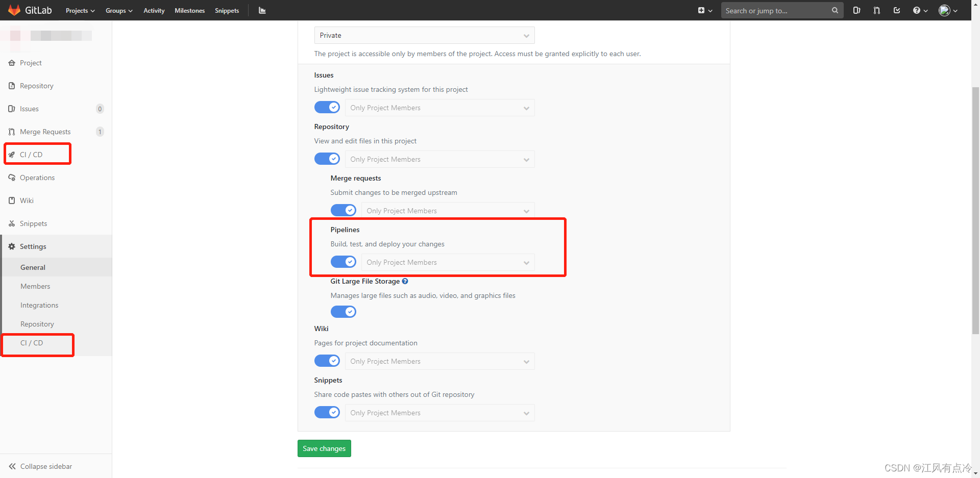
Task: Toggle the Snippets feature switch
Action: point(327,412)
